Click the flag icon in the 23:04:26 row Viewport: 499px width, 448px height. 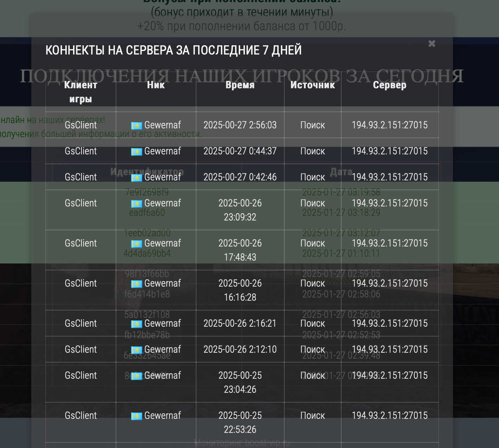(x=137, y=376)
